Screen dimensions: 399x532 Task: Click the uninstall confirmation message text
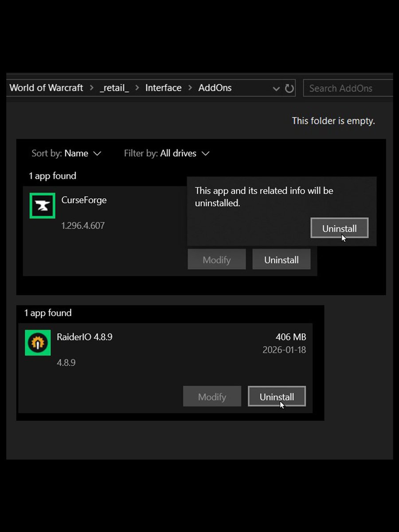click(x=264, y=197)
